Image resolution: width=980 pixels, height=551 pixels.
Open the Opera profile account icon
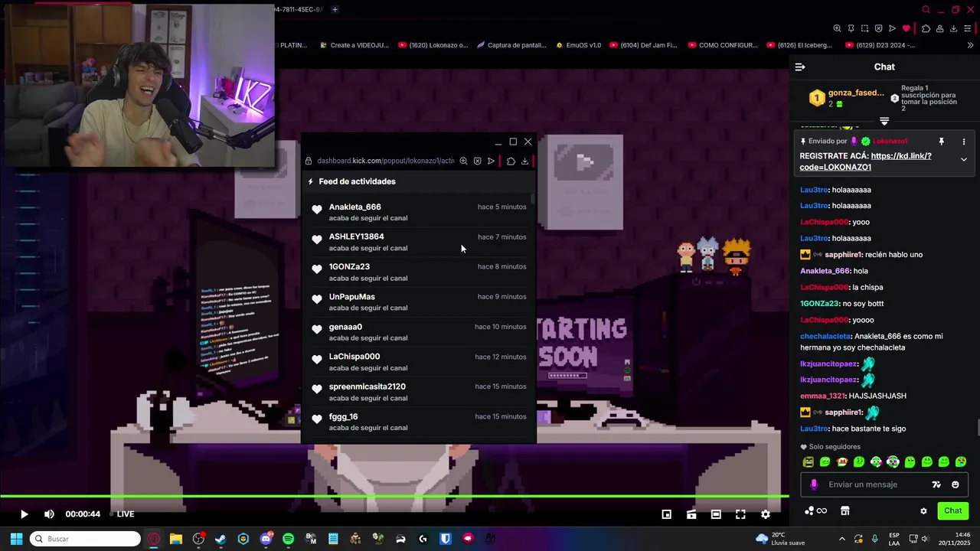pos(939,28)
